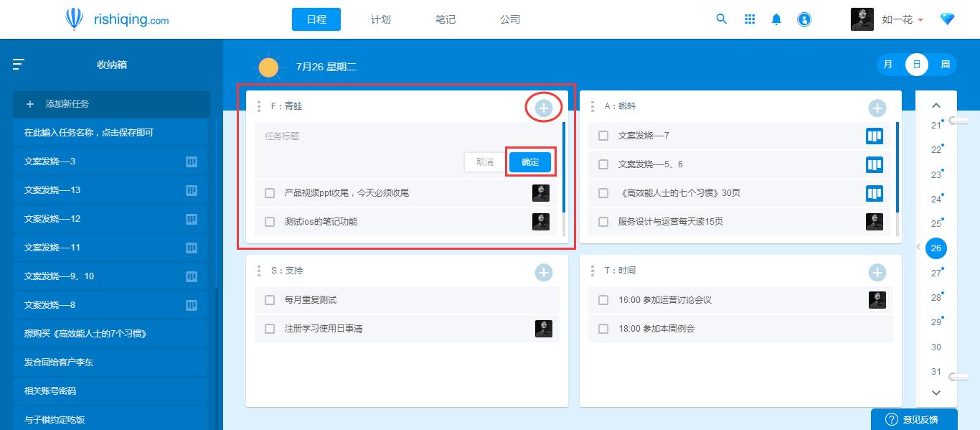Switch to the 计划 tab

coord(381,19)
